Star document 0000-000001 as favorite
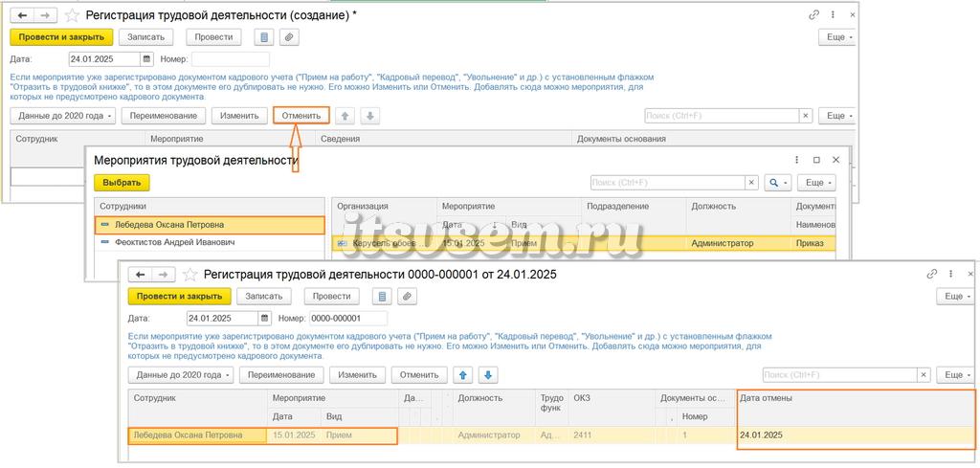 [x=190, y=275]
